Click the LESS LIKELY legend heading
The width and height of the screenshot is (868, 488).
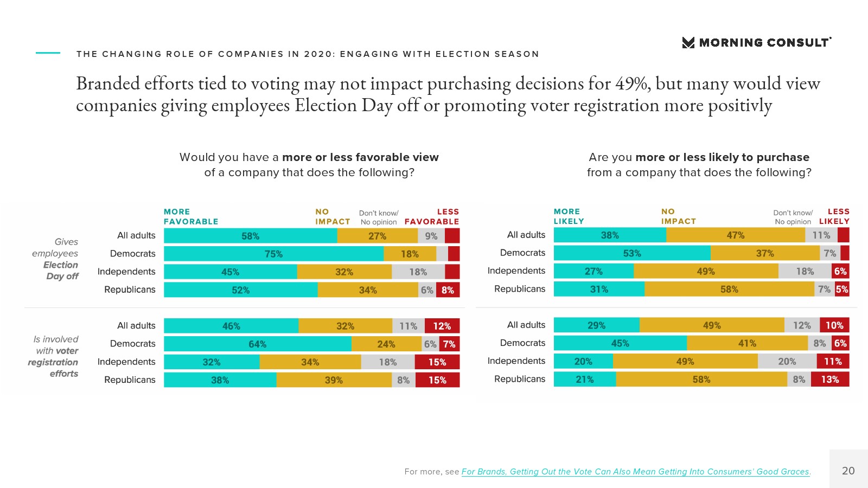coord(834,216)
